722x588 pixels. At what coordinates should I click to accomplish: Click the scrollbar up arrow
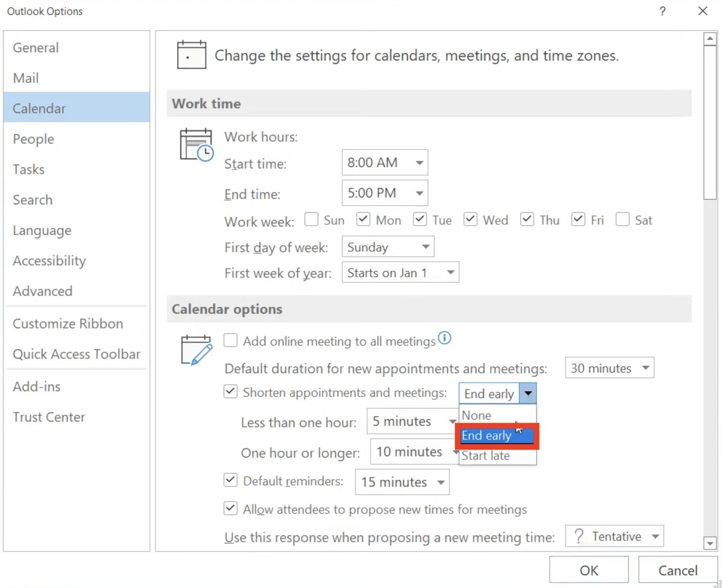click(x=710, y=39)
